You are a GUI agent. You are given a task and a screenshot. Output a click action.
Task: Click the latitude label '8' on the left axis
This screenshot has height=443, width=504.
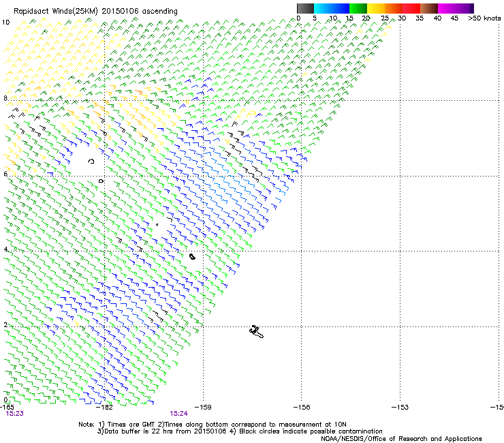(x=5, y=98)
